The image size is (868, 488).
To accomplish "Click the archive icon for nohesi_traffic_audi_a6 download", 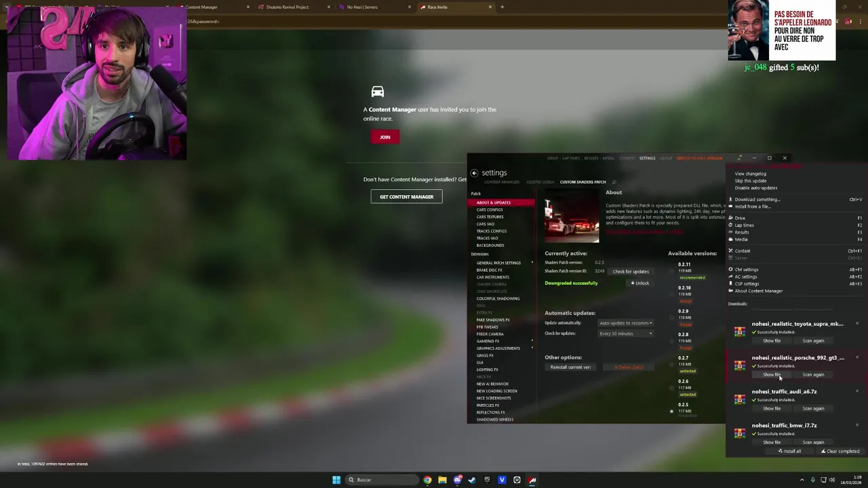I will pyautogui.click(x=739, y=399).
